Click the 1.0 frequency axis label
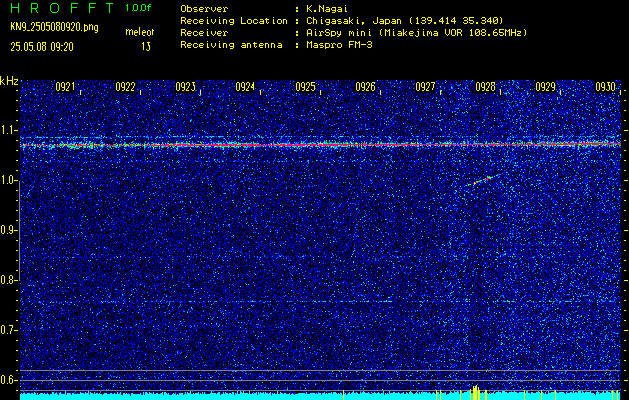629x400 pixels. [8, 181]
